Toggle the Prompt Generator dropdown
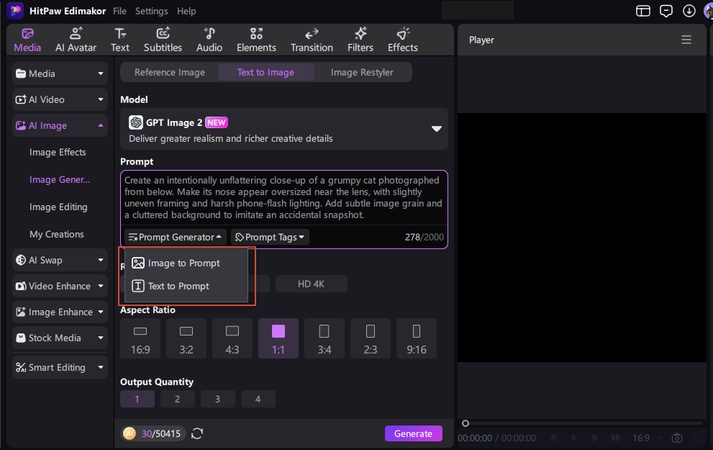The height and width of the screenshot is (450, 713). 175,237
